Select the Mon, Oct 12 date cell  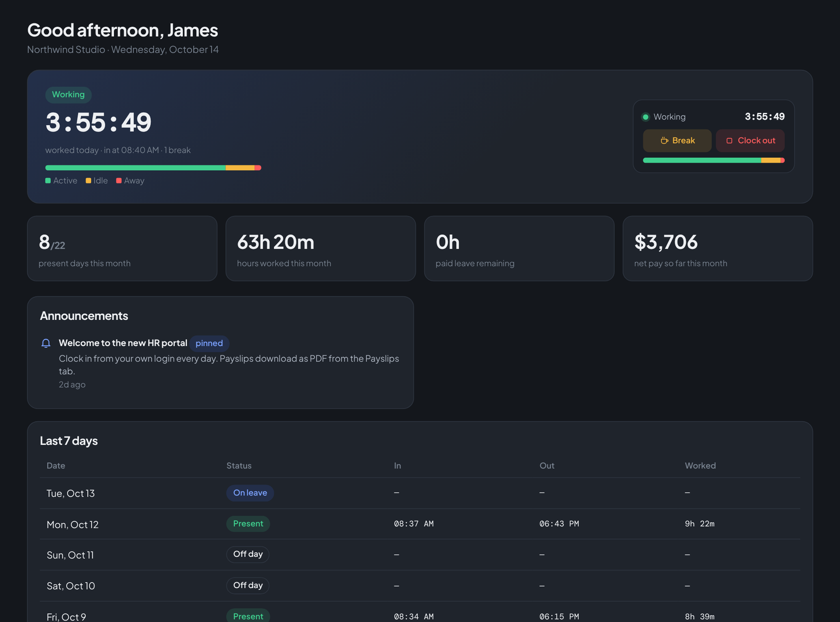pyautogui.click(x=72, y=524)
